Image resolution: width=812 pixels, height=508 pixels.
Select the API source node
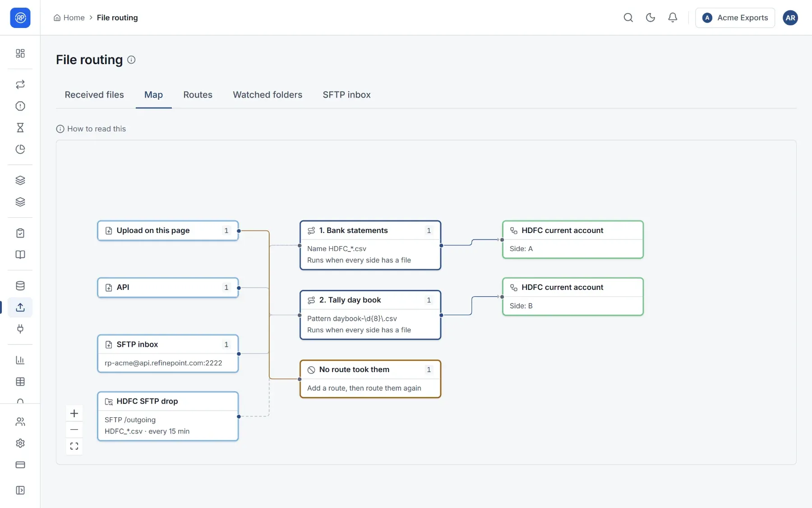pyautogui.click(x=168, y=288)
